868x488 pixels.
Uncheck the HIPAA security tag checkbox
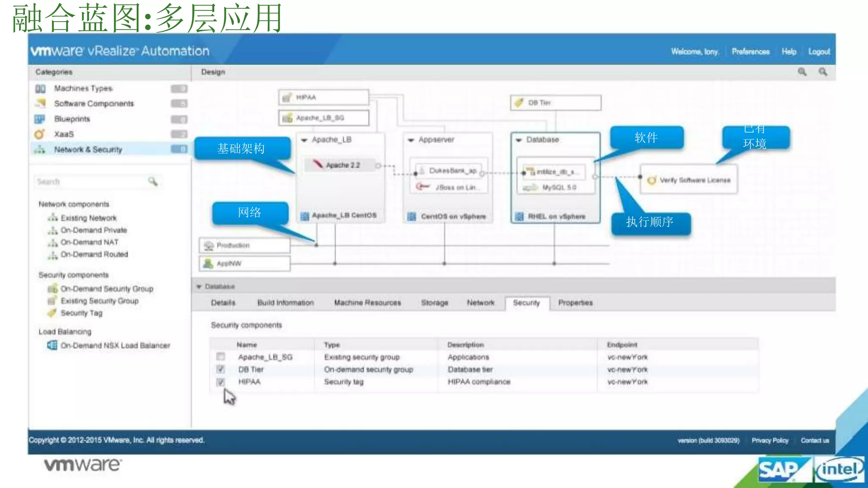click(220, 382)
